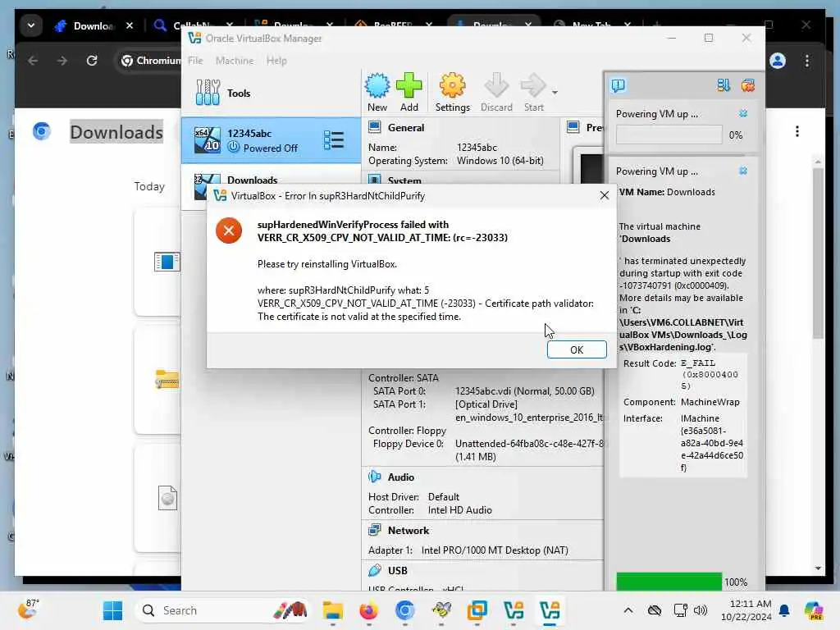Click the browser Back arrow
This screenshot has width=840, height=630.
pyautogui.click(x=33, y=61)
